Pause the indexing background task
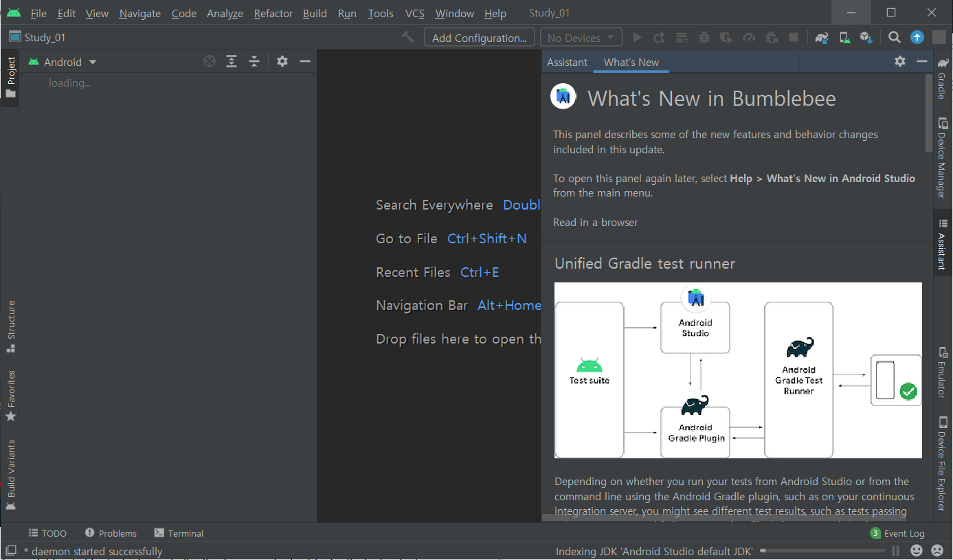The width and height of the screenshot is (953, 560). [x=895, y=550]
